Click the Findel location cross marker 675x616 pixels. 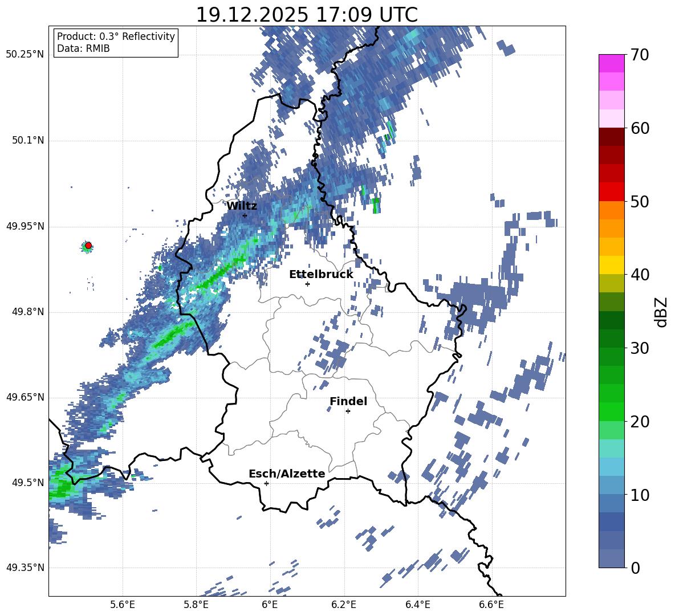pyautogui.click(x=348, y=411)
